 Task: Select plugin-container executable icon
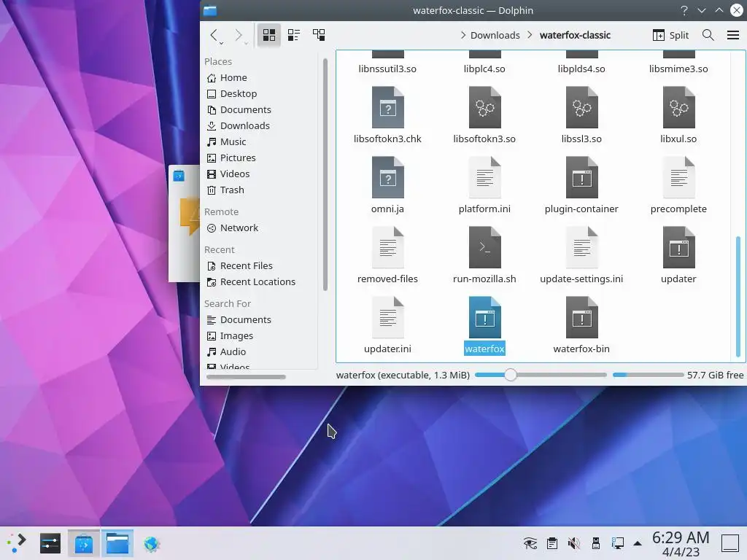point(581,177)
